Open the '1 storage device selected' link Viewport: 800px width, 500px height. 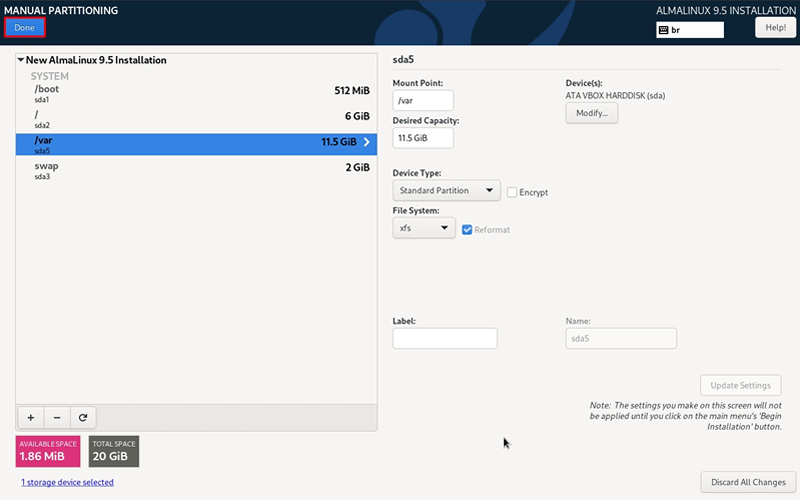click(x=67, y=482)
